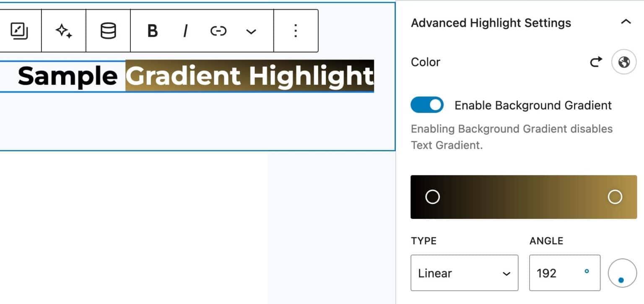Screen dimensions: 644x304
Task: Click the right gradient color stop
Action: tap(615, 197)
